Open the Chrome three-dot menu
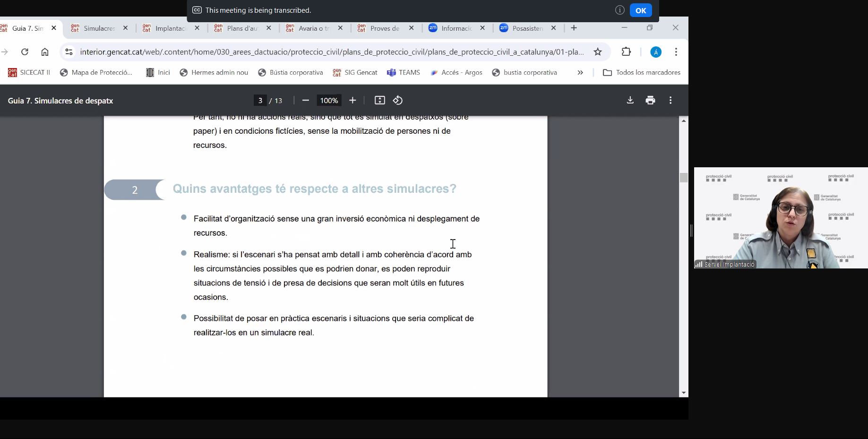Screen dimensions: 868x439 (676, 52)
